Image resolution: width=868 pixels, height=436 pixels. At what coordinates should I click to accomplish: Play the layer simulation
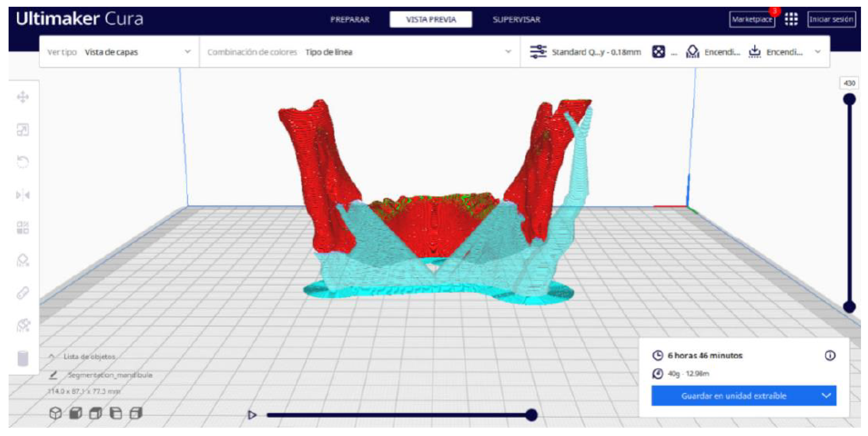pos(252,415)
